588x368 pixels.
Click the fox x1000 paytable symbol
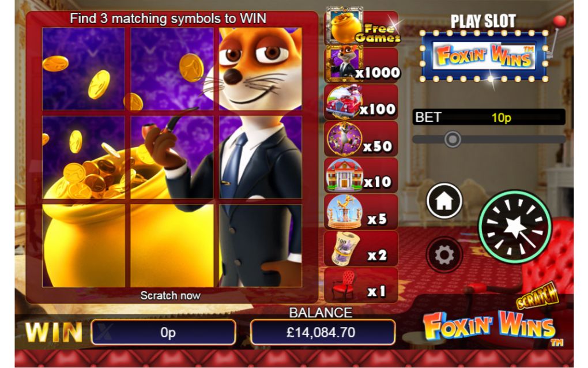pos(344,63)
